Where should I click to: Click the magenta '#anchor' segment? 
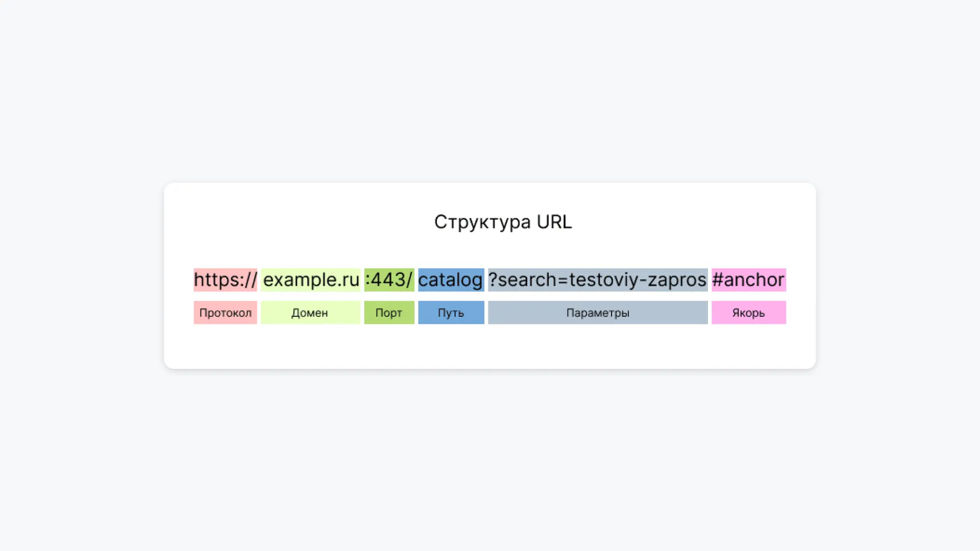click(x=749, y=280)
